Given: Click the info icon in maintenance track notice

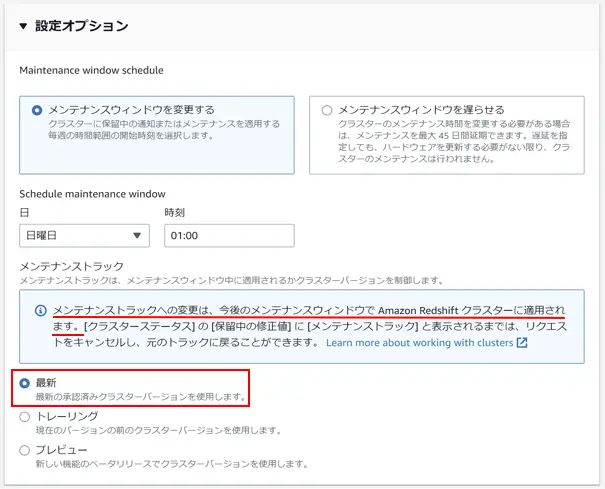Looking at the screenshot, I should [41, 311].
